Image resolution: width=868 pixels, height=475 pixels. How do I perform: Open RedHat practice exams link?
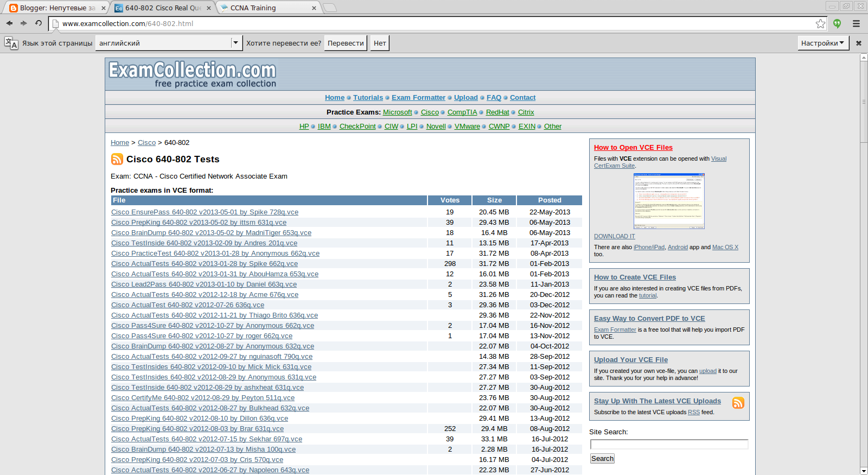coord(497,112)
